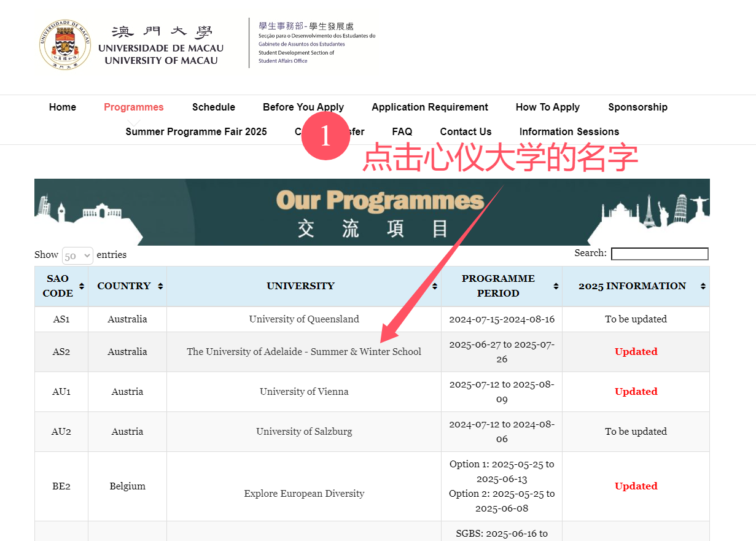
Task: Open the FAQ menu item
Action: (402, 131)
